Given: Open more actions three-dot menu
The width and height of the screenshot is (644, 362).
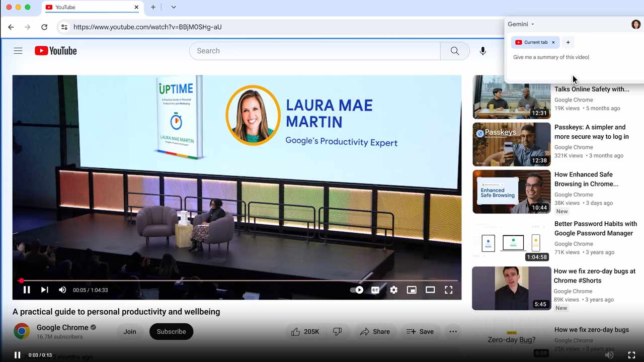Looking at the screenshot, I should tap(453, 331).
